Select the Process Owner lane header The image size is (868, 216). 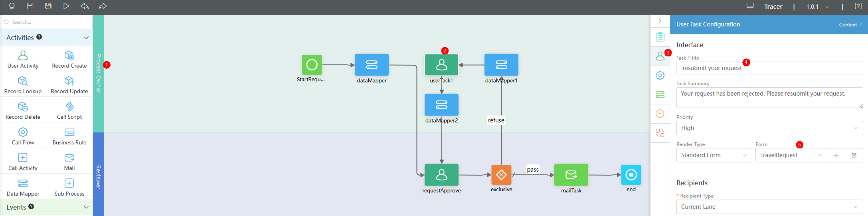coord(99,74)
